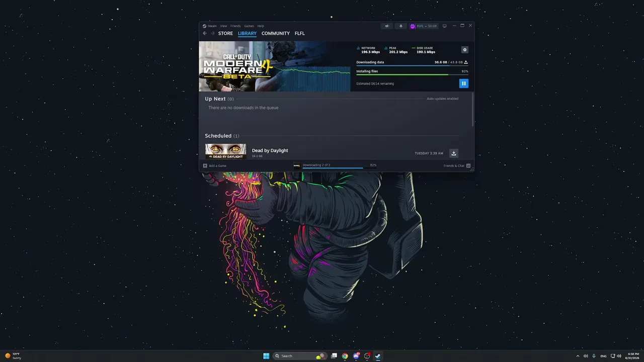The height and width of the screenshot is (362, 644).
Task: Click the Modern Warfare Beta banner
Action: pyautogui.click(x=275, y=66)
